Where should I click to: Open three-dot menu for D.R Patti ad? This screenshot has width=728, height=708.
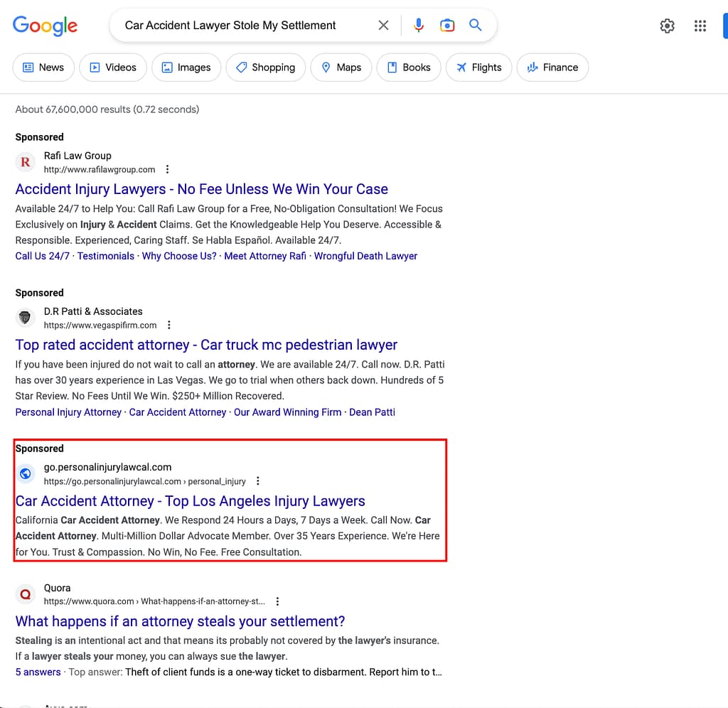pos(169,325)
